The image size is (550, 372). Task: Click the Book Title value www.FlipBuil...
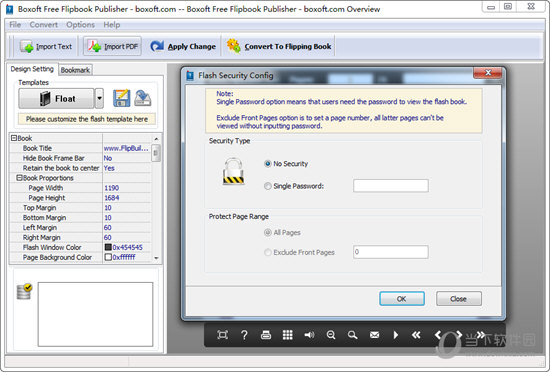click(x=126, y=148)
